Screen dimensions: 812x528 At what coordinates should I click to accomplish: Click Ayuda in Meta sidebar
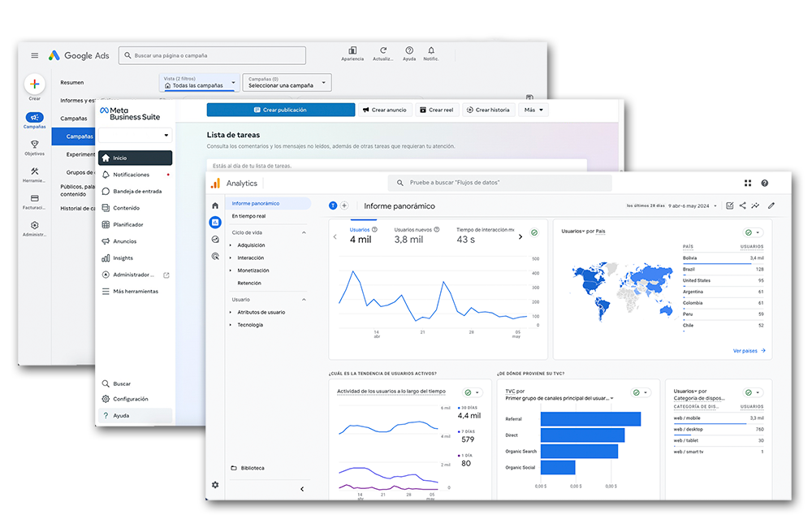pos(135,415)
